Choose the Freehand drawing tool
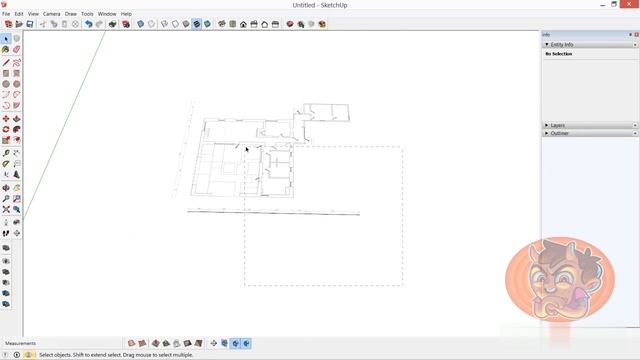This screenshot has height=360, width=640. point(16,63)
